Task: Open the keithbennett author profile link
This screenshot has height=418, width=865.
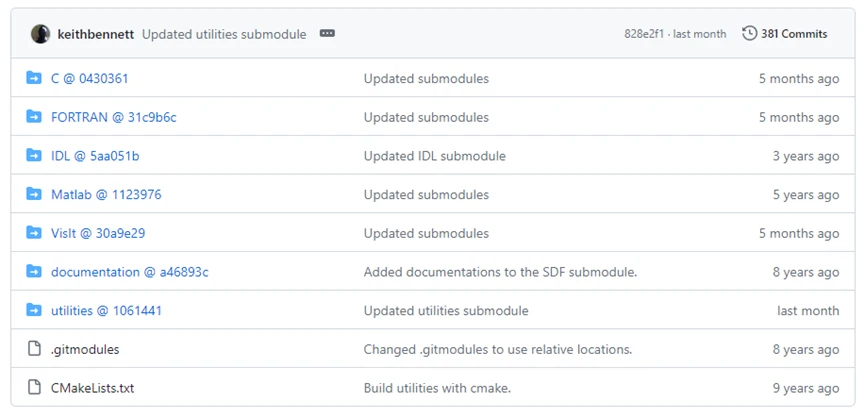Action: [97, 34]
